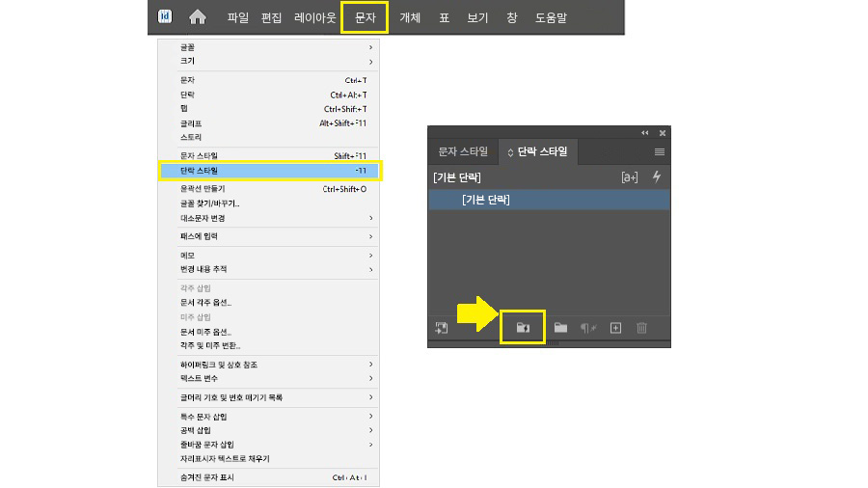Open the 도움말 menu
The image size is (868, 488).
click(551, 17)
